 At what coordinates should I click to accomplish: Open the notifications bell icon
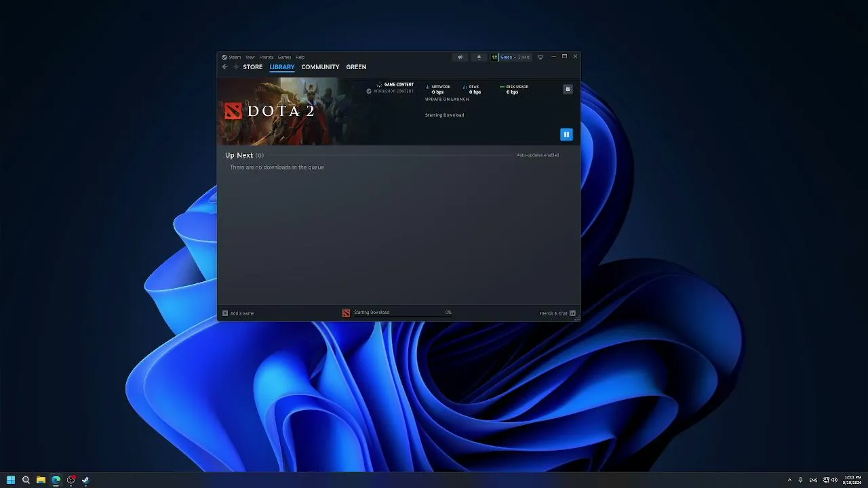point(479,57)
